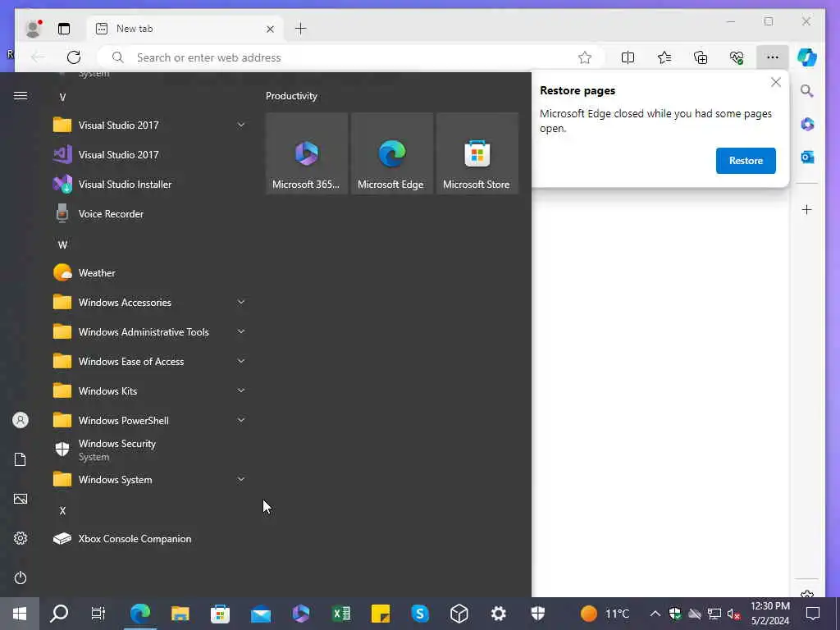Open Edge profile avatar
Image resolution: width=840 pixels, height=630 pixels.
tap(33, 29)
